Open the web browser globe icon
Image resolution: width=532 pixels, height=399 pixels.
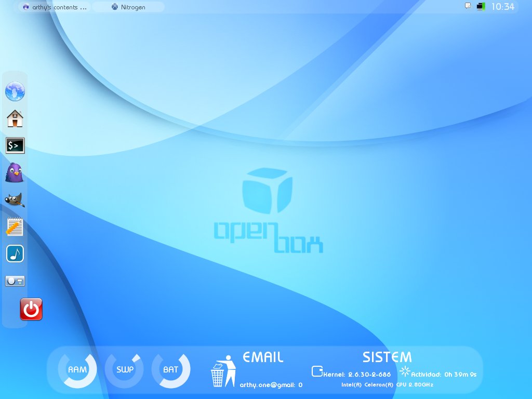(x=15, y=91)
